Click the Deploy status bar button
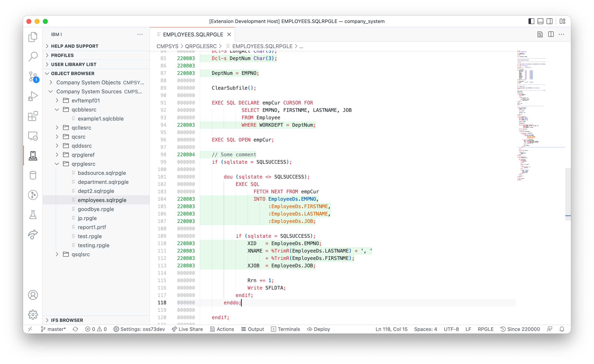The width and height of the screenshot is (594, 364). coord(318,329)
